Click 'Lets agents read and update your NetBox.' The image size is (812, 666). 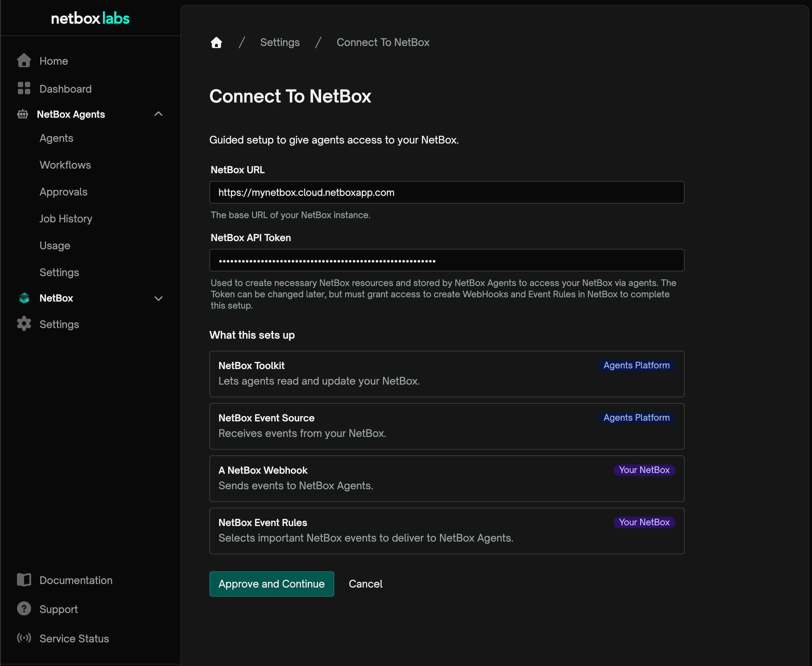click(319, 381)
